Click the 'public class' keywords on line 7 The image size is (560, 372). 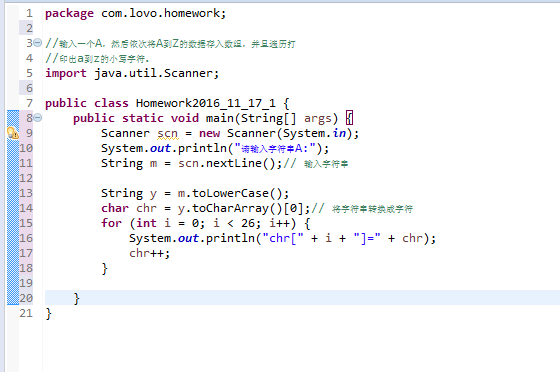(x=87, y=103)
